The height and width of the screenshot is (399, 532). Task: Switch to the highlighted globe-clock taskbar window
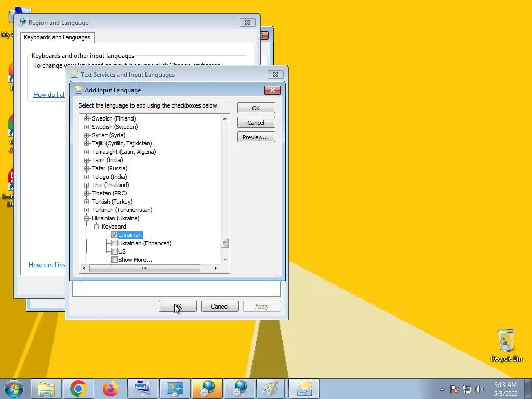(x=207, y=389)
